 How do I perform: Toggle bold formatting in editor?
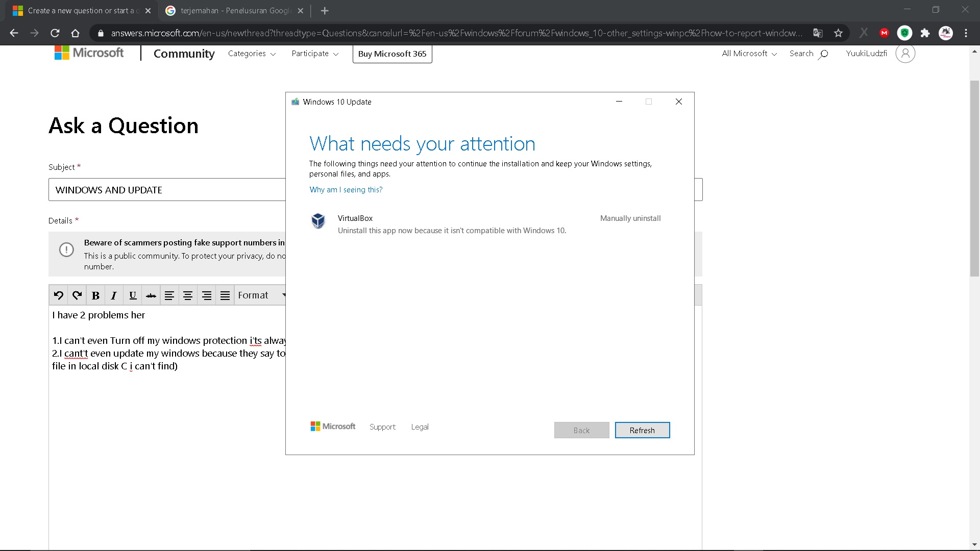(95, 295)
